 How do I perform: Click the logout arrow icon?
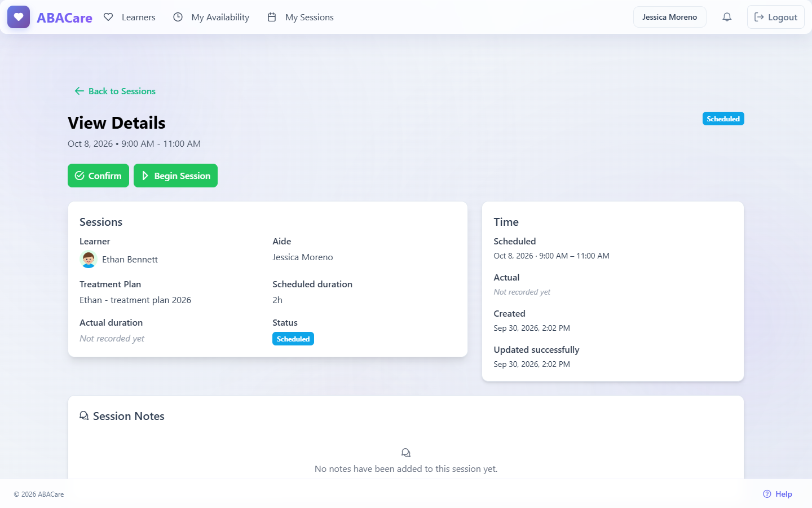point(759,17)
